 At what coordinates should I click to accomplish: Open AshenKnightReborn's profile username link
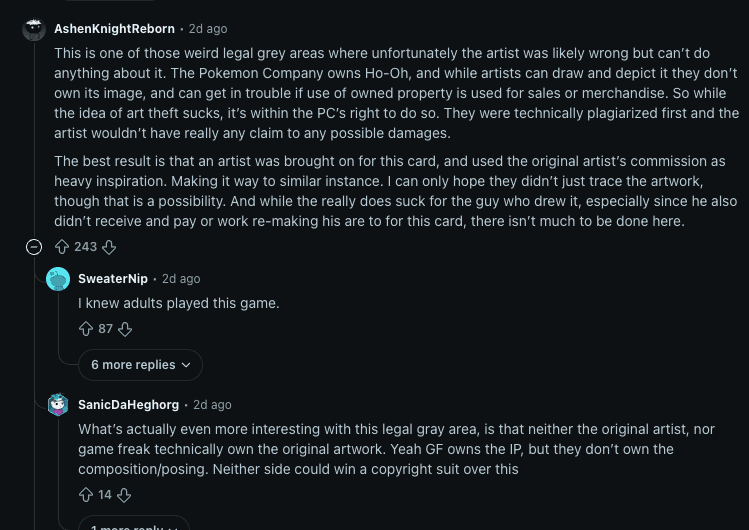click(x=114, y=29)
